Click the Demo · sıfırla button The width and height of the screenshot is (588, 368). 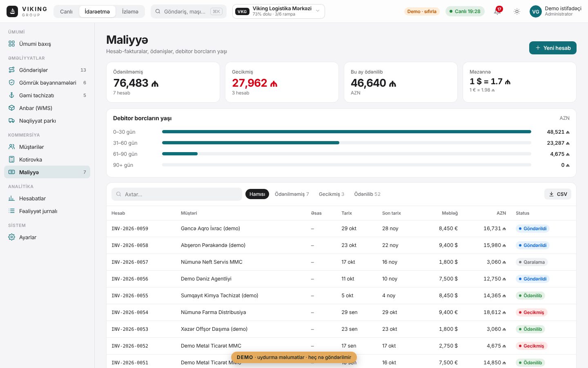pyautogui.click(x=422, y=11)
